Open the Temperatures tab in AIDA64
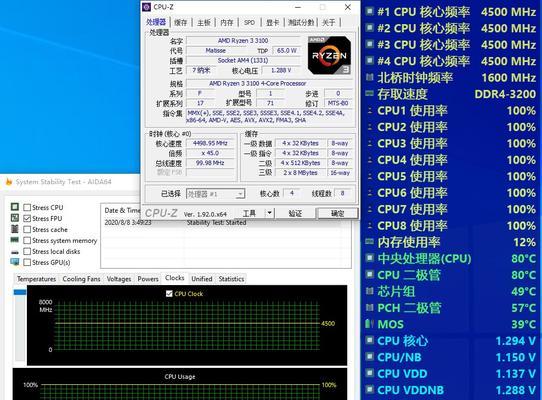 [37, 279]
